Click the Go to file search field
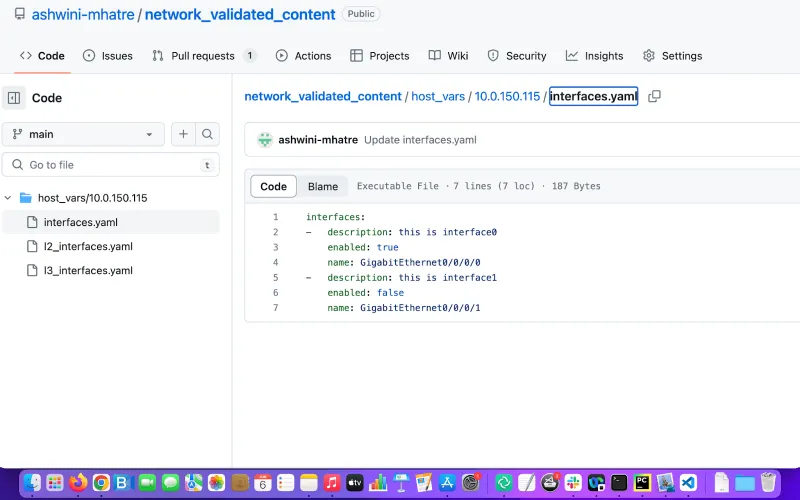800x500 pixels. [110, 165]
